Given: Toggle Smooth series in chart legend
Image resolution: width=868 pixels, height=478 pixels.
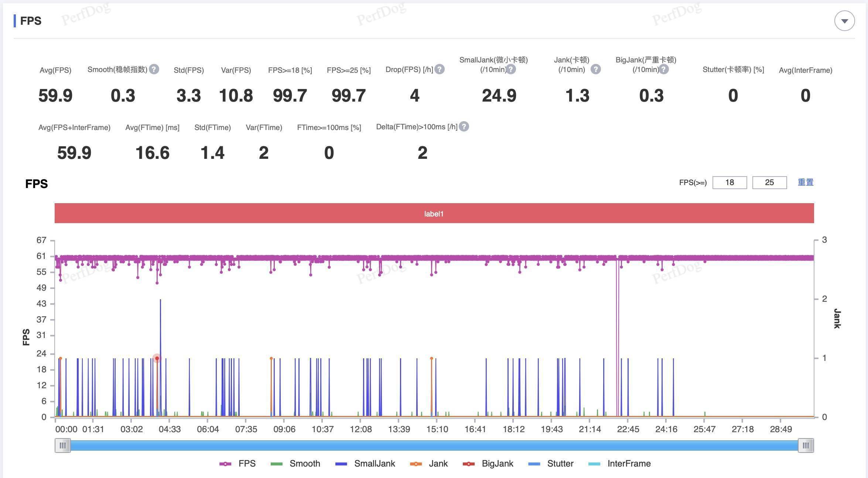Looking at the screenshot, I should tap(295, 464).
